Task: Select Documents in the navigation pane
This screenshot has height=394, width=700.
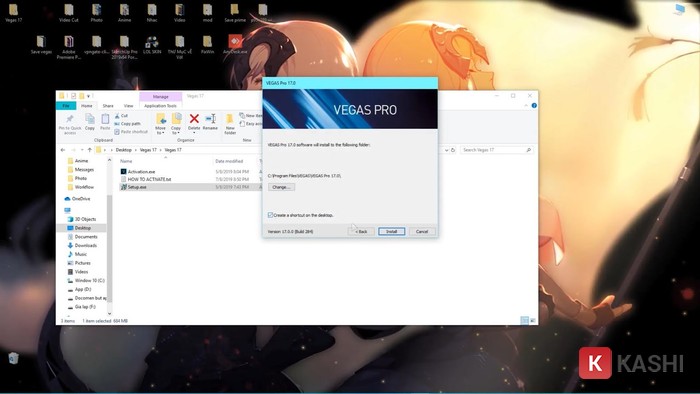Action: pyautogui.click(x=86, y=236)
